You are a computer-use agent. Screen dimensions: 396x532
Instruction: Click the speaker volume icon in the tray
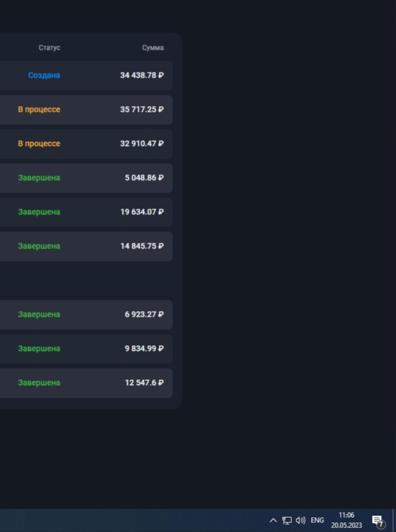click(x=300, y=520)
